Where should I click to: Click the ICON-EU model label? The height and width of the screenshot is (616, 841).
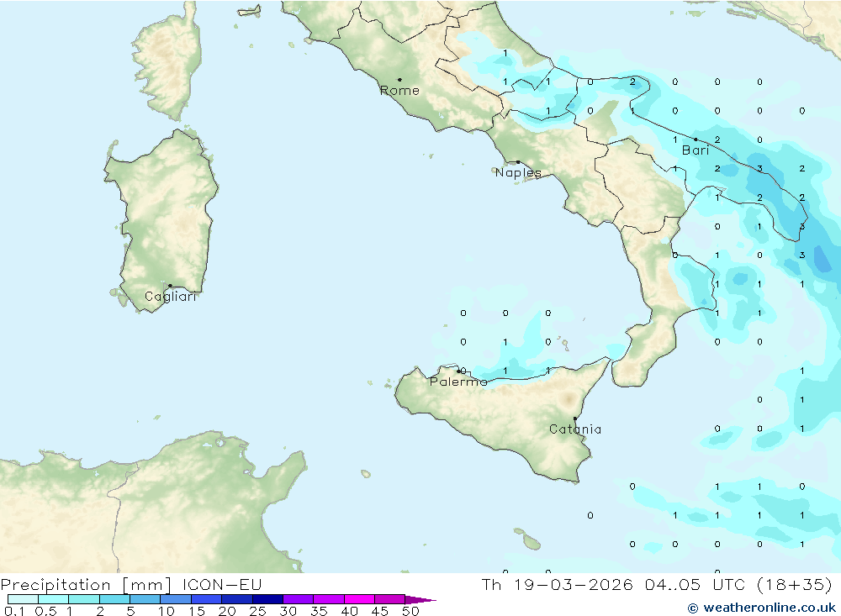coord(222,584)
